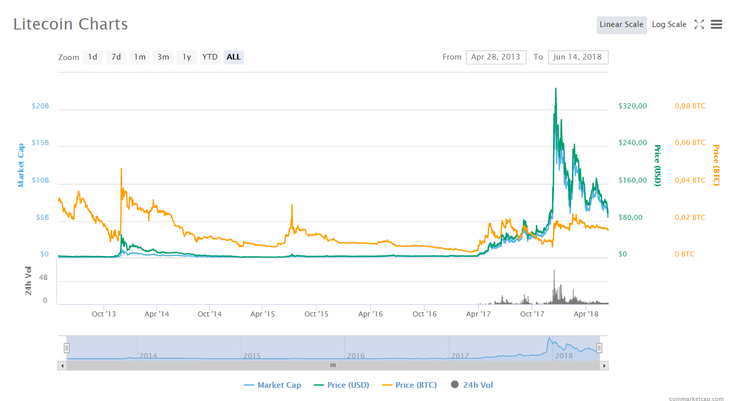Viewport: 750px width, 401px height.
Task: Toggle the 24h Vol legend series
Action: [x=472, y=385]
